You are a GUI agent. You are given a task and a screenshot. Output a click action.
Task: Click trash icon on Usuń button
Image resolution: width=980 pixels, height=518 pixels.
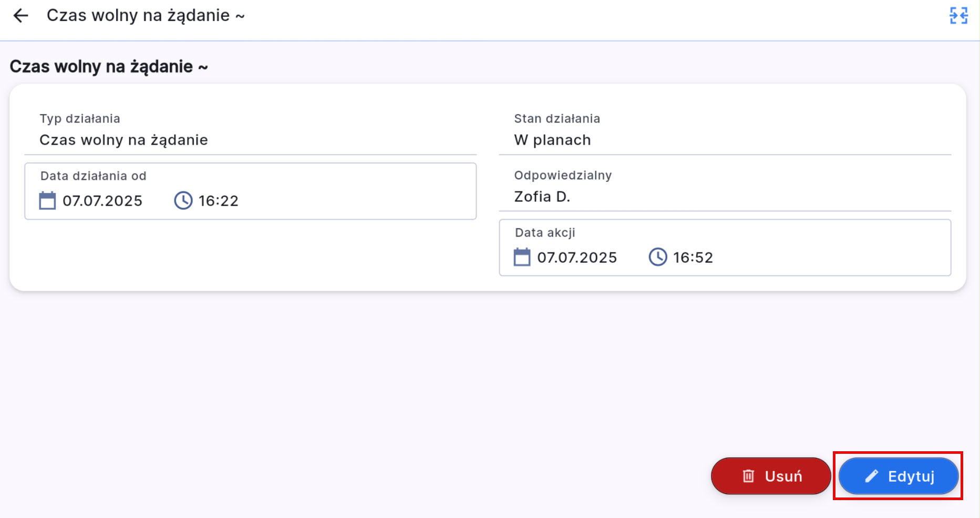click(748, 476)
